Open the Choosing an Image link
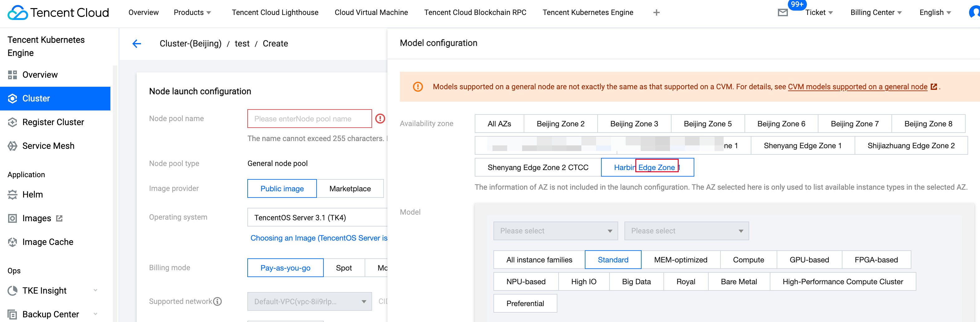 [x=318, y=238]
